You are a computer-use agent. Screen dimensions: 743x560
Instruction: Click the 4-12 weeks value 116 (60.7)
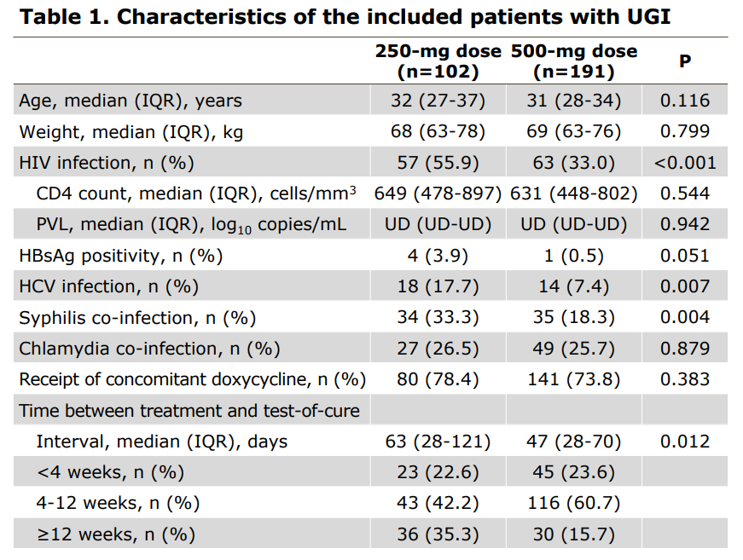574,503
